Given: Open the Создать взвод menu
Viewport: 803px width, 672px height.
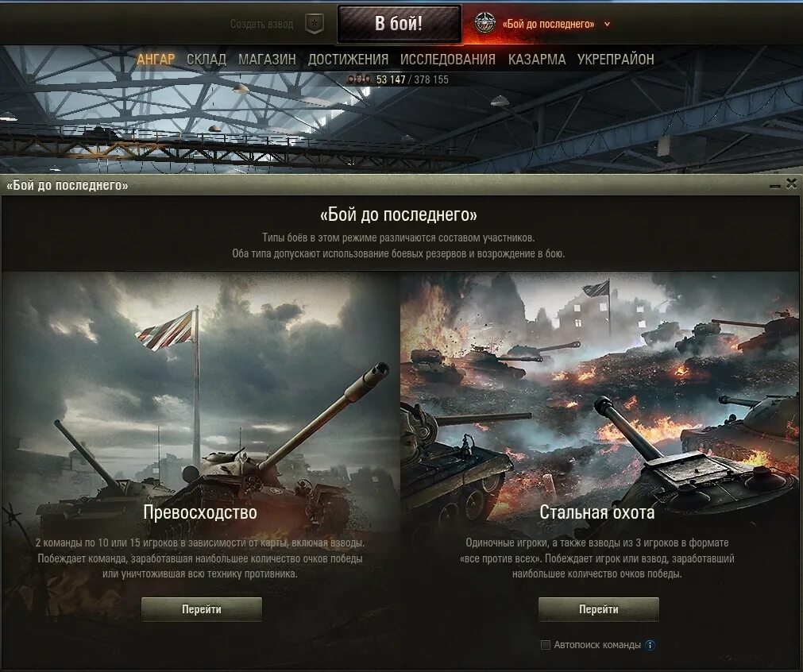Looking at the screenshot, I should pos(261,24).
